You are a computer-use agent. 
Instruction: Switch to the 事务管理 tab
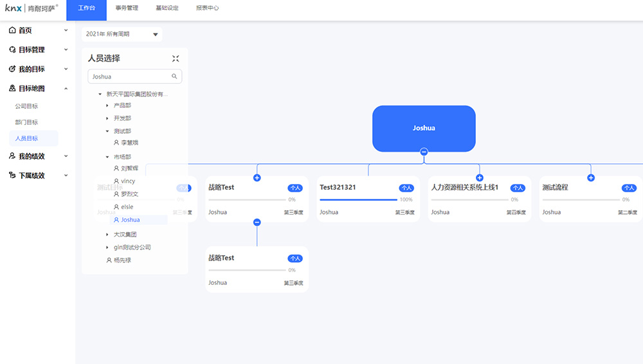pos(127,8)
